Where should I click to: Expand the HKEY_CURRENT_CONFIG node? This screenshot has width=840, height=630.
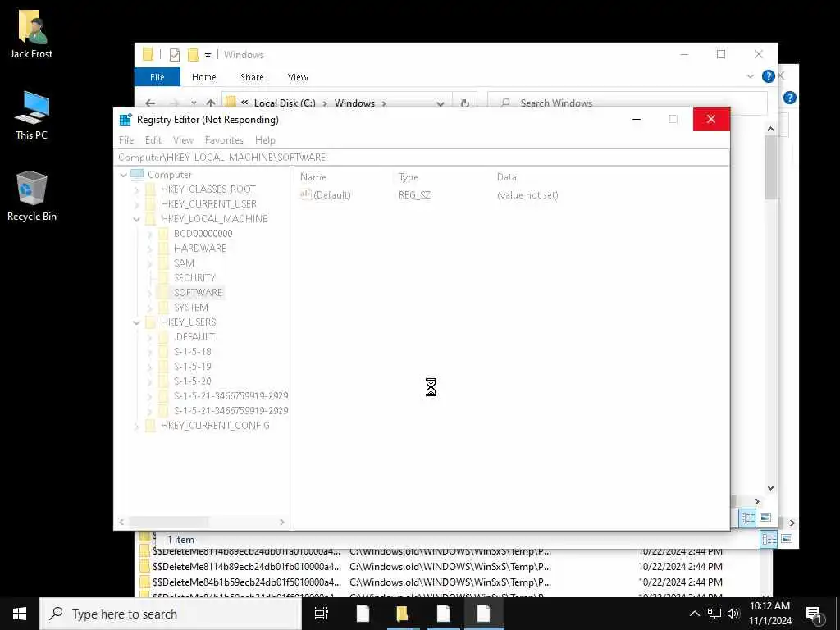click(137, 426)
